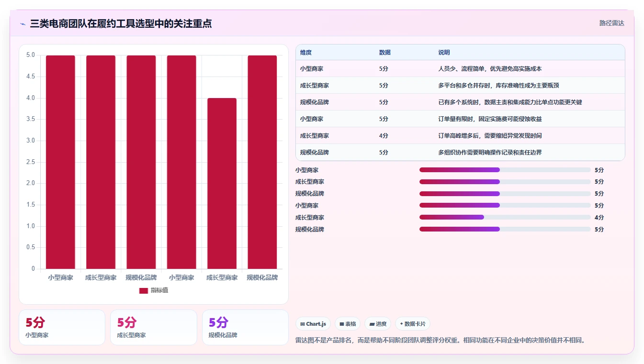
Task: Click the 维度 table column header
Action: pyautogui.click(x=306, y=53)
